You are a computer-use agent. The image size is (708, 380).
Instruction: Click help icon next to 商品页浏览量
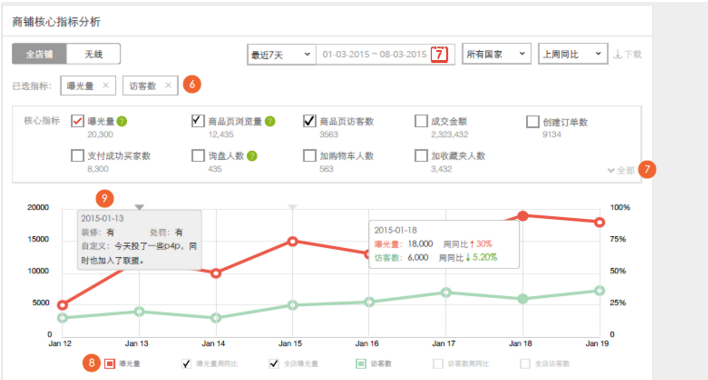tap(270, 121)
